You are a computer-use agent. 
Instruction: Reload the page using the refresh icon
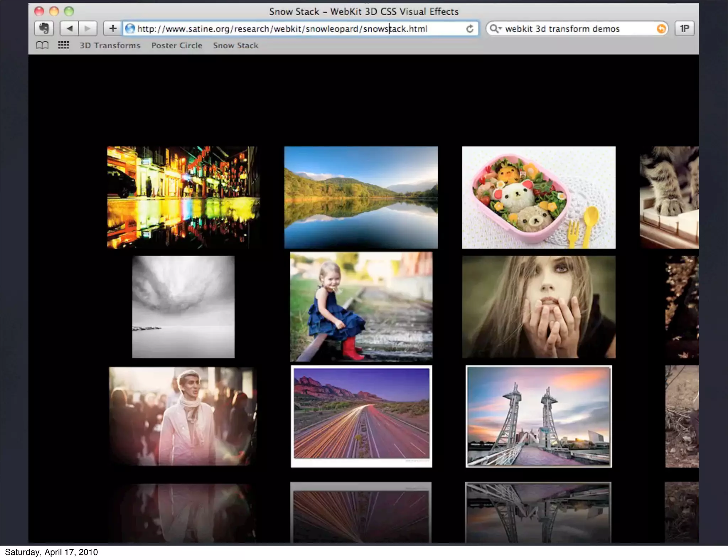tap(470, 29)
